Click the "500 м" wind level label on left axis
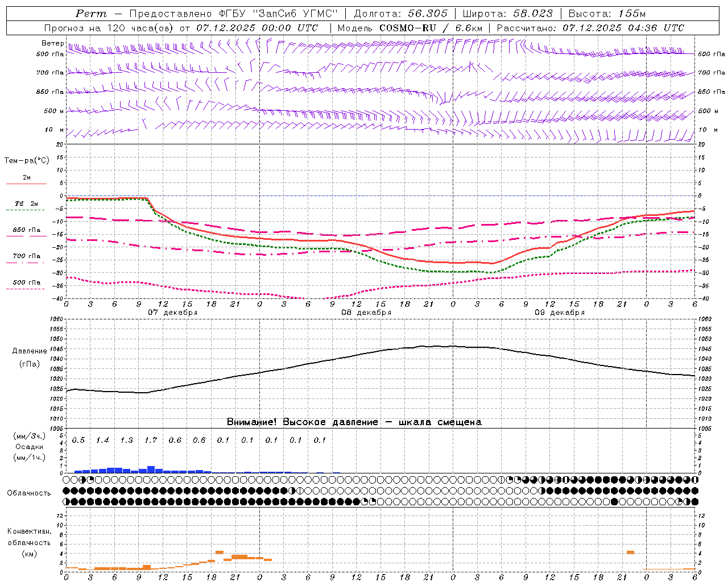The image size is (728, 582). point(54,111)
